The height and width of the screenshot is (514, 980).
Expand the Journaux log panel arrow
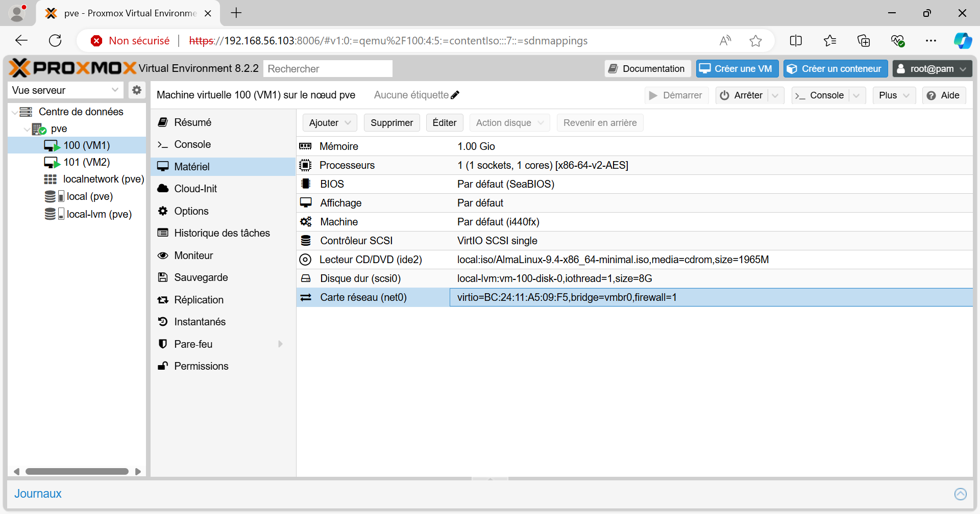(x=960, y=494)
